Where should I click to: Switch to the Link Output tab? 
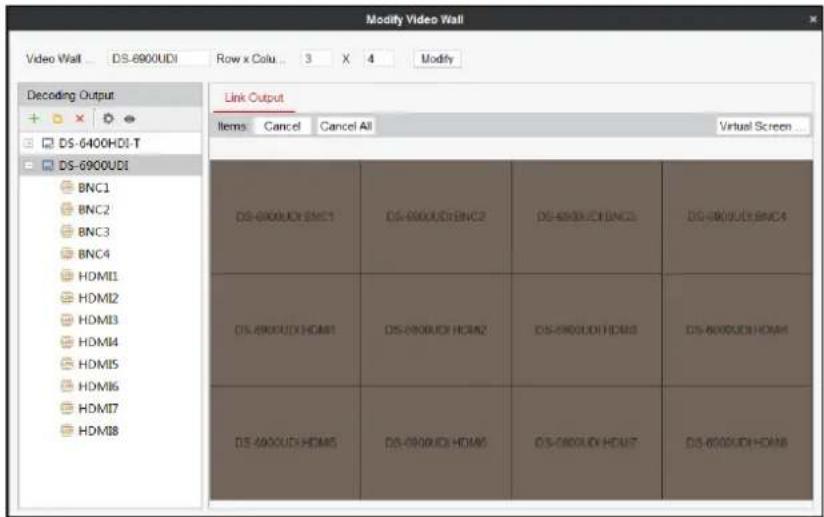[254, 98]
